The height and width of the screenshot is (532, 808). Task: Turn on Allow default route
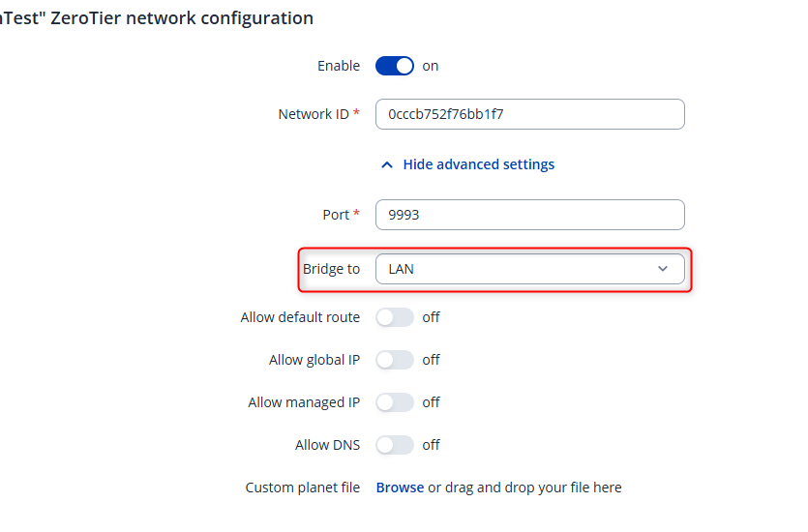point(395,317)
